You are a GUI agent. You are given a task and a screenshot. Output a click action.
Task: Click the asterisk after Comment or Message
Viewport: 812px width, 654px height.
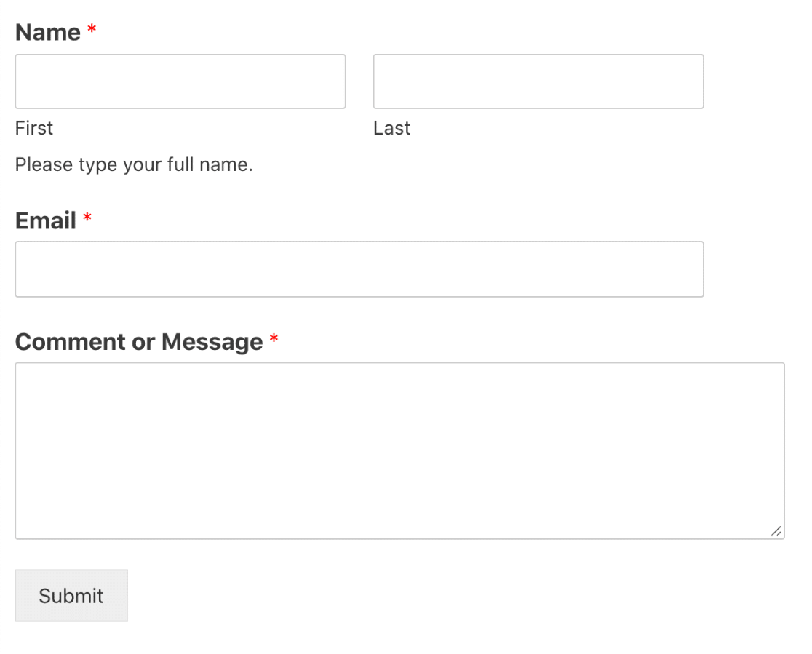tap(274, 338)
